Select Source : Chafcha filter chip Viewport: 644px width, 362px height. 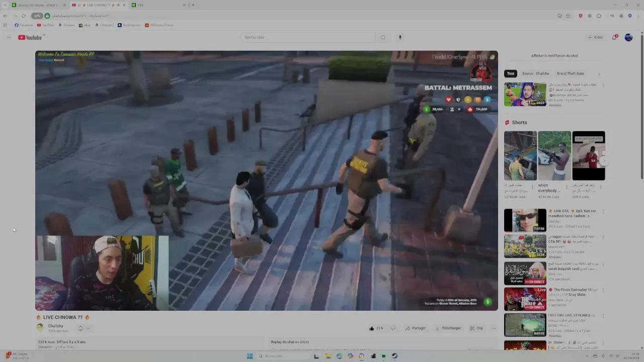click(x=535, y=73)
